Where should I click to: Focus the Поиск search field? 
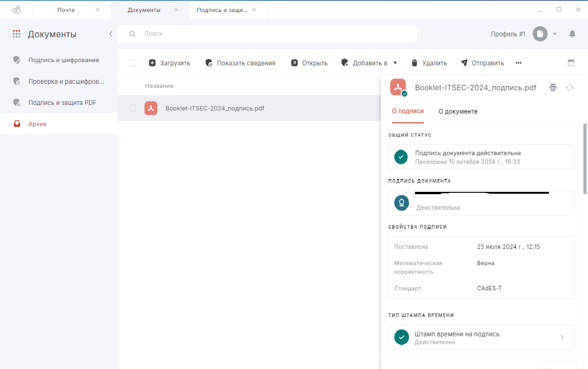point(267,34)
